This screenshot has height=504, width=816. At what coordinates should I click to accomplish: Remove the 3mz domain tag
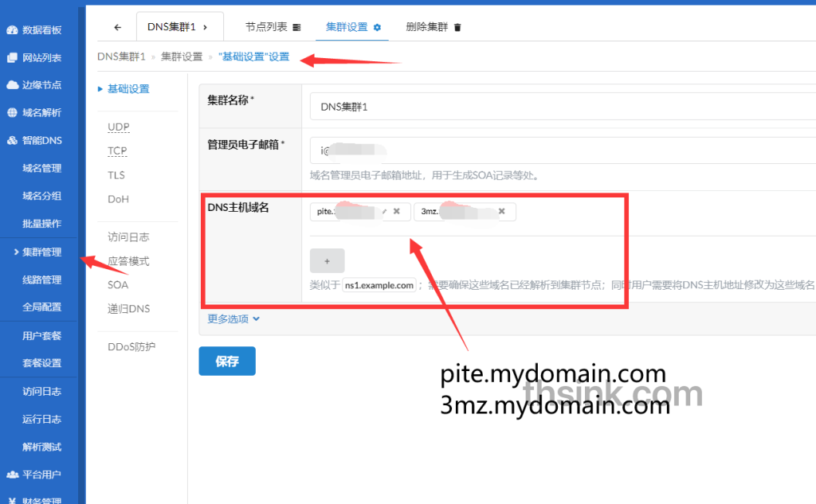tap(503, 212)
